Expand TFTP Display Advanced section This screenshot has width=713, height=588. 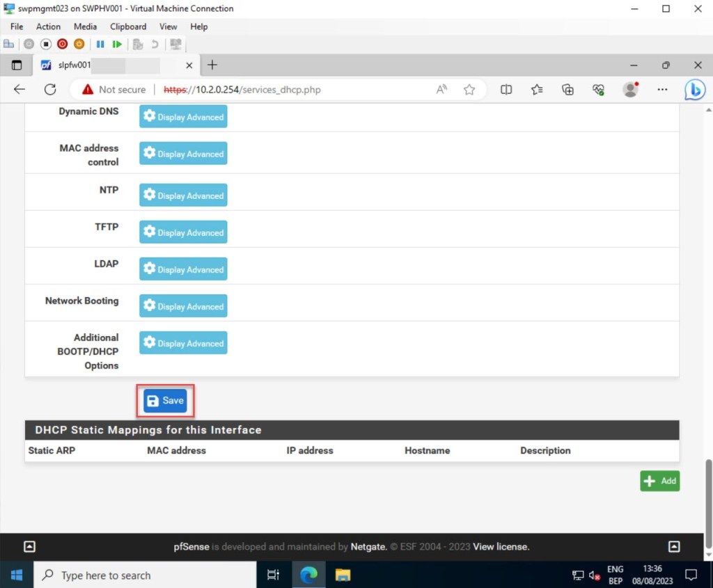183,232
